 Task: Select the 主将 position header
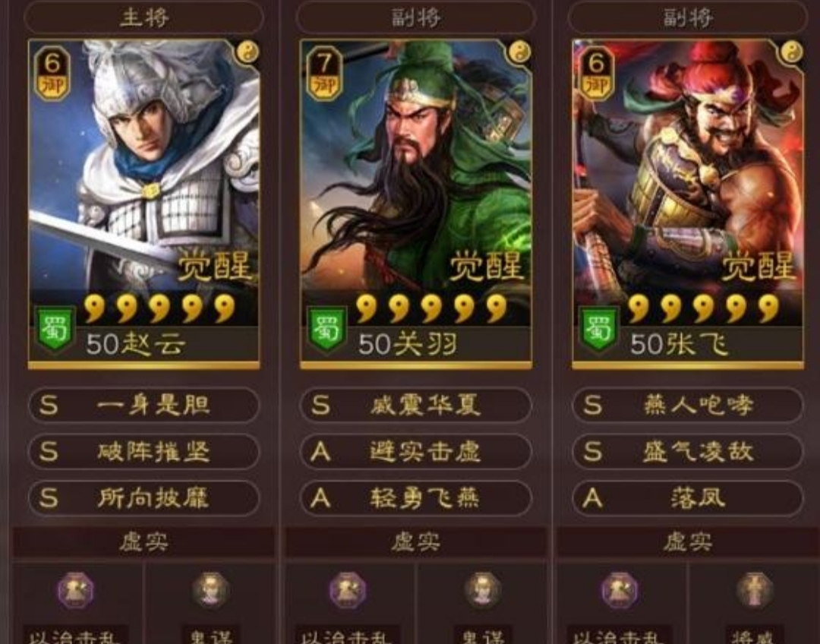click(x=143, y=17)
